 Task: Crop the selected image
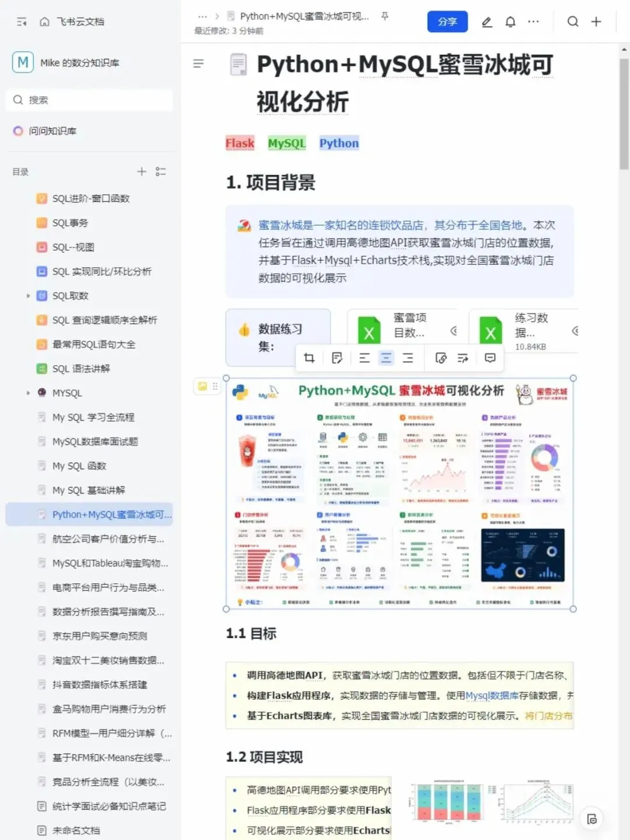click(x=309, y=358)
